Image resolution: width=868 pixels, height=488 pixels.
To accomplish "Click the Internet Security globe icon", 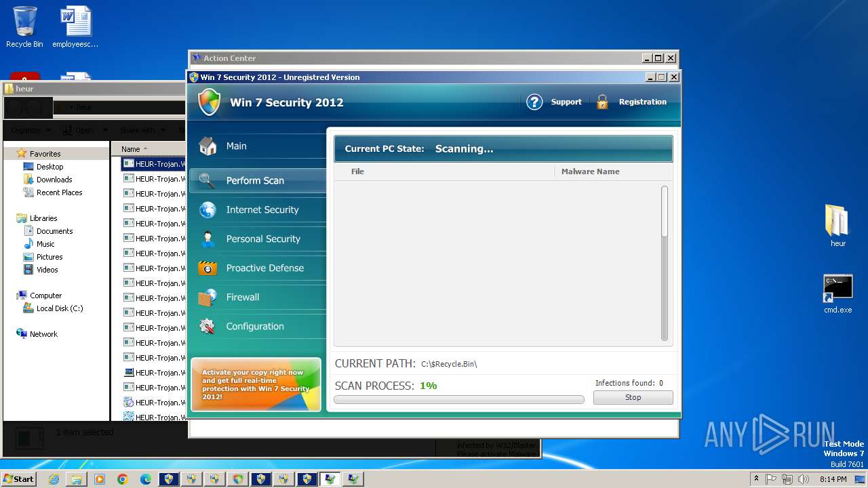I will pos(208,209).
